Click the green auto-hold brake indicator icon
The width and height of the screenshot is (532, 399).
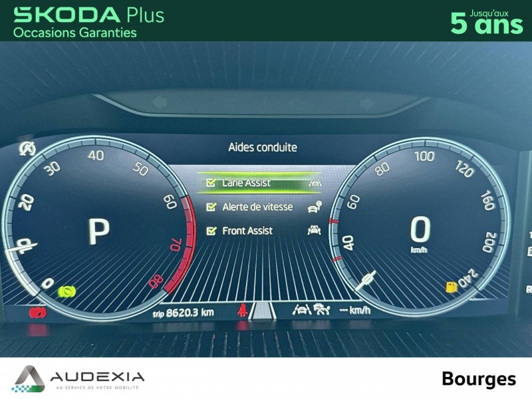pos(67,291)
